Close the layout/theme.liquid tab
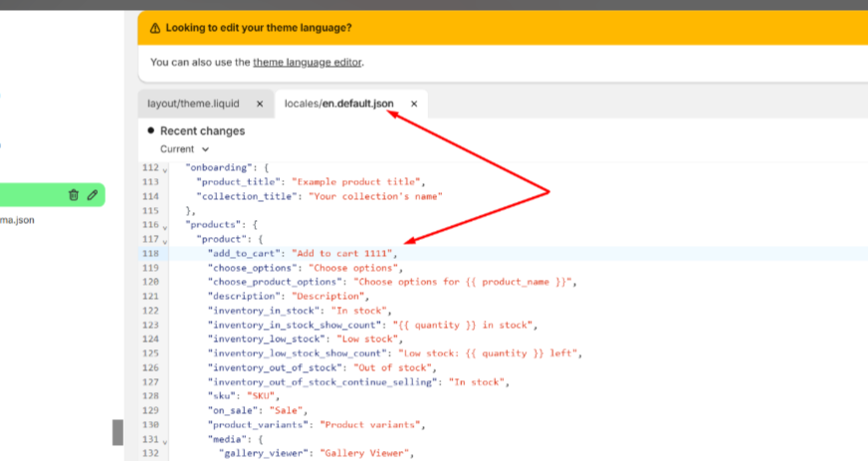 pos(260,104)
